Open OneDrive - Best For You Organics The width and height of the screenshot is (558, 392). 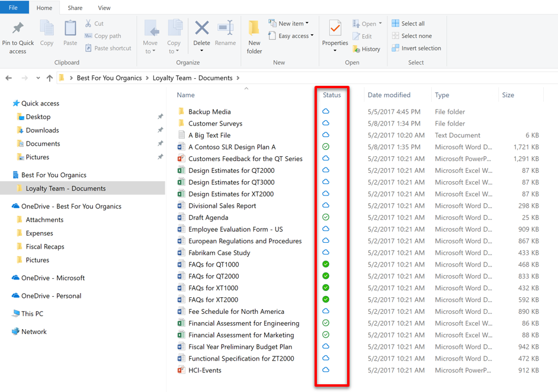click(66, 206)
